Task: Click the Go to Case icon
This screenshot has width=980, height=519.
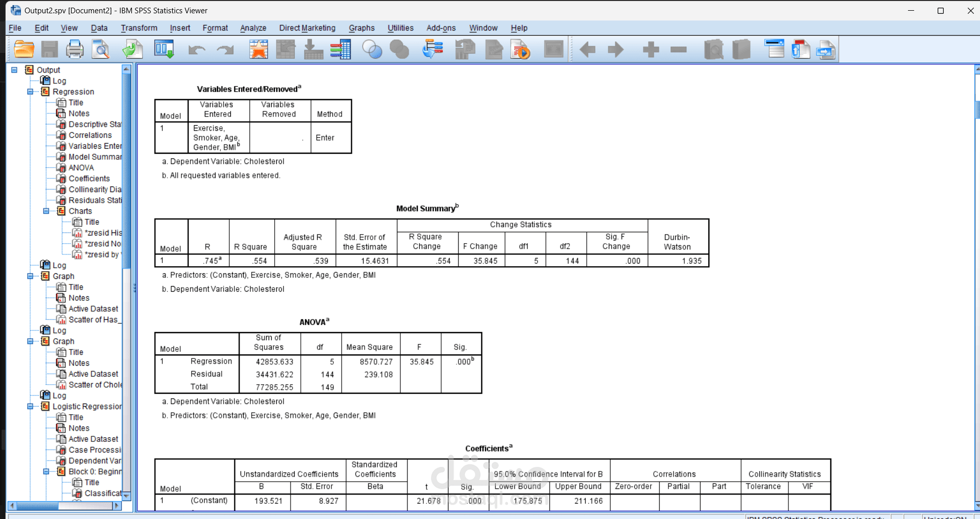Action: tap(285, 50)
